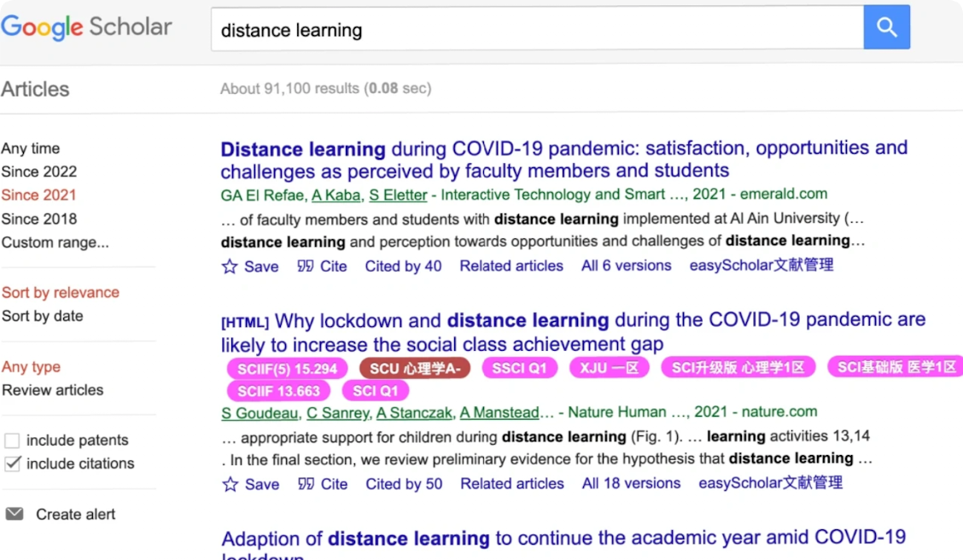The height and width of the screenshot is (560, 963).
Task: Click the envelope Create alert icon
Action: (15, 514)
